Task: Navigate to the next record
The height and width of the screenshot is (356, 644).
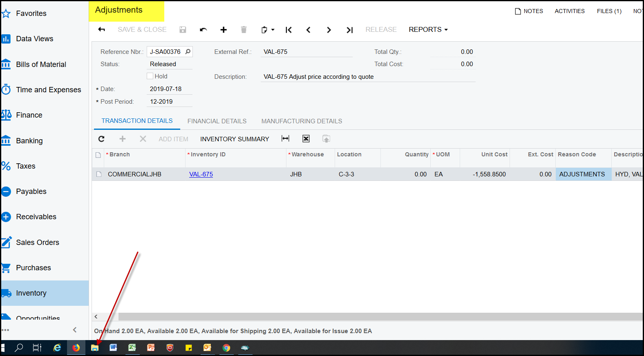Action: [x=329, y=30]
